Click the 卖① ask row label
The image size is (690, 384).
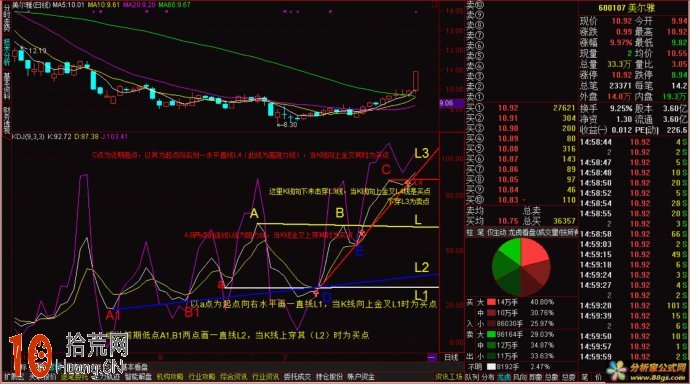coord(475,97)
